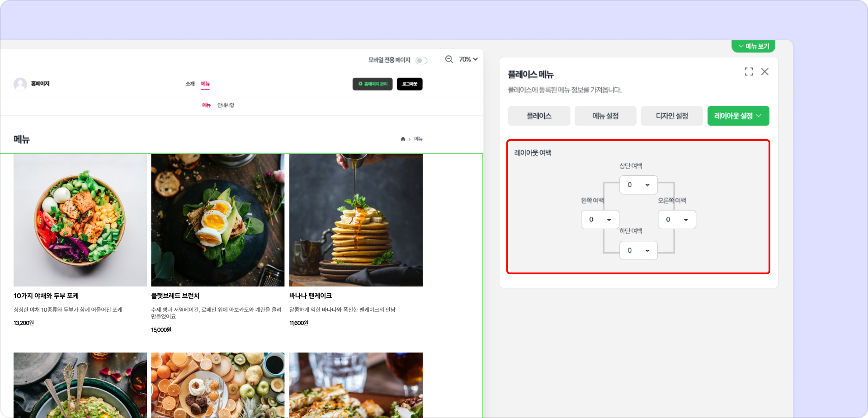Click the homepage profile avatar

coord(20,84)
